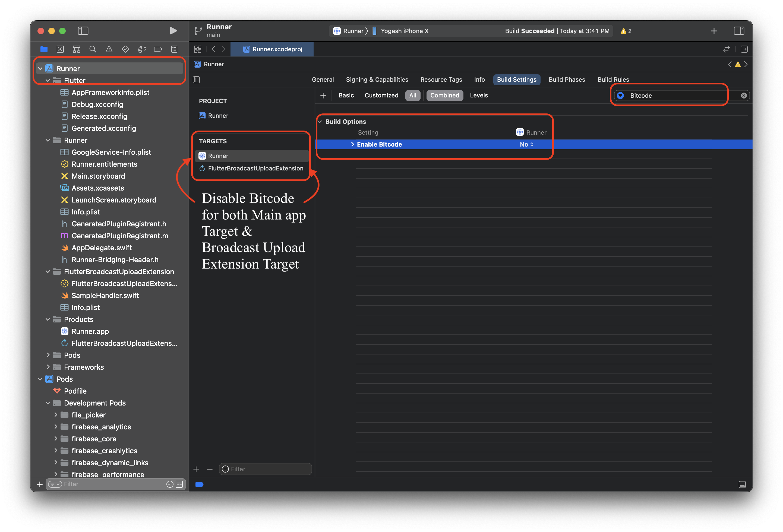Open the Breakpoint navigator tag icon
The height and width of the screenshot is (532, 783).
158,49
